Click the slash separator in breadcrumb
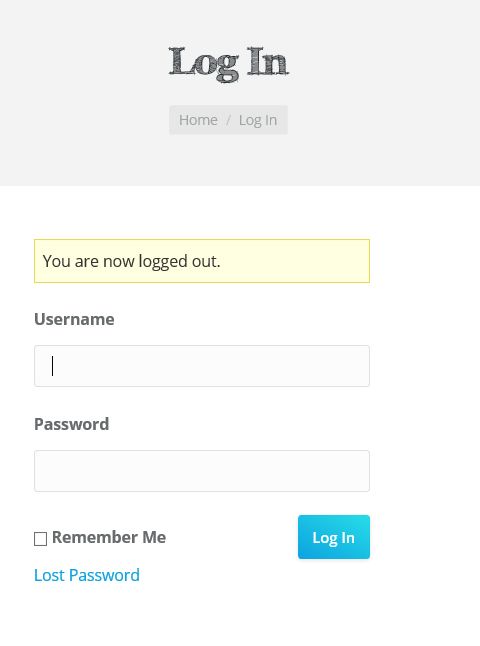The width and height of the screenshot is (480, 646). pos(228,120)
